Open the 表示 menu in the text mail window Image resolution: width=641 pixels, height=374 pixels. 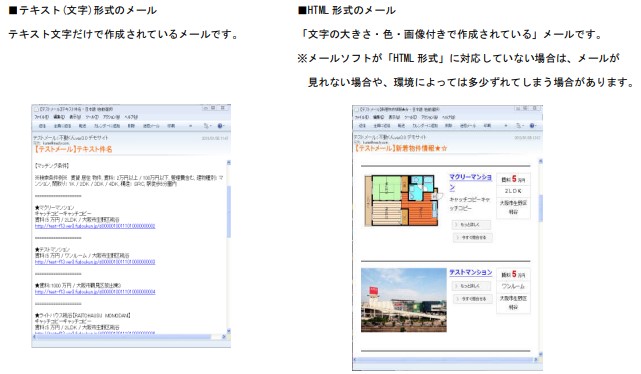pyautogui.click(x=75, y=117)
